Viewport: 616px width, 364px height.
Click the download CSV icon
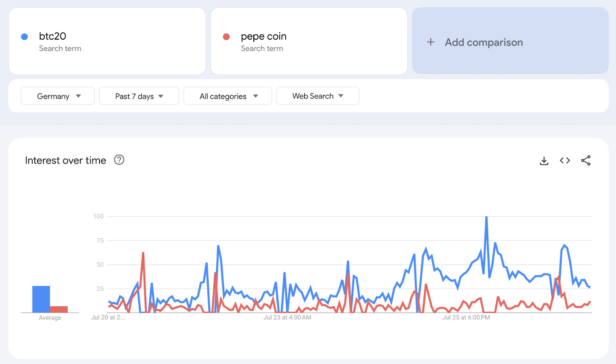click(544, 160)
